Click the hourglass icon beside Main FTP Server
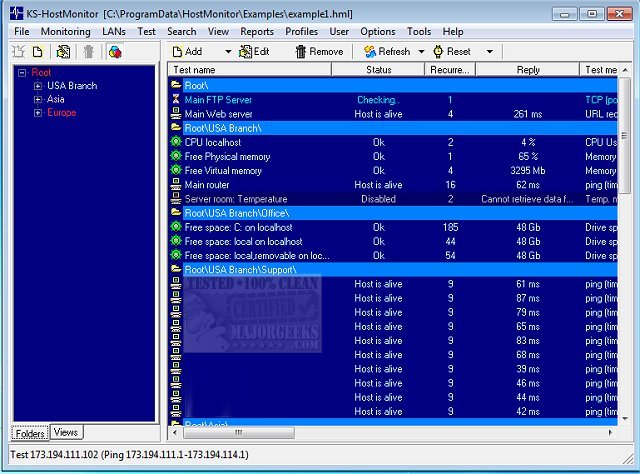 click(x=176, y=100)
